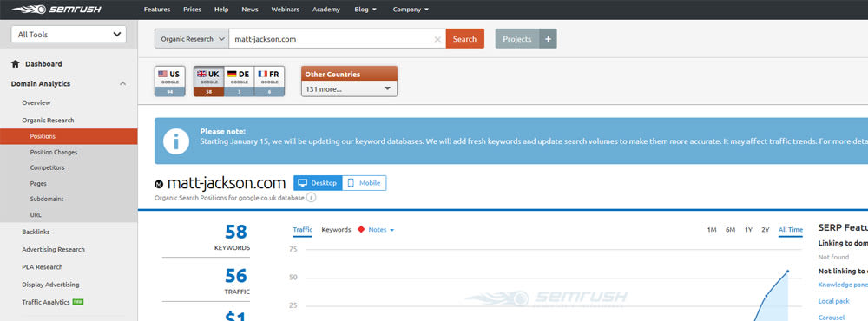Open Organic Research in the sidebar

pos(48,121)
